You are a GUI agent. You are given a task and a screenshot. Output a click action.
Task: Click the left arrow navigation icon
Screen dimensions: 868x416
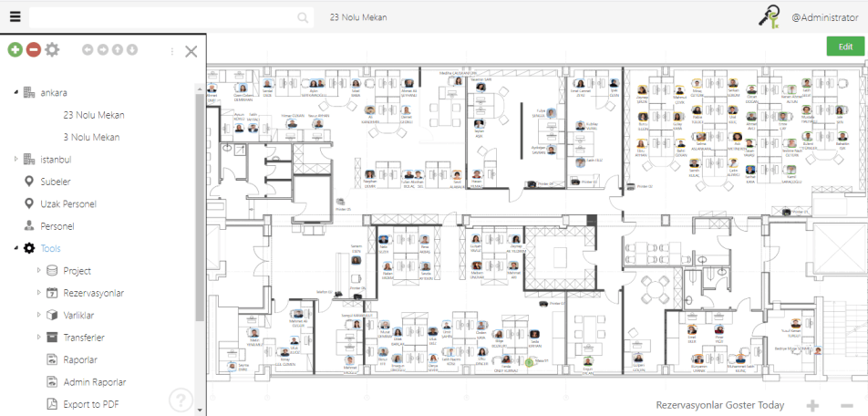pos(88,50)
